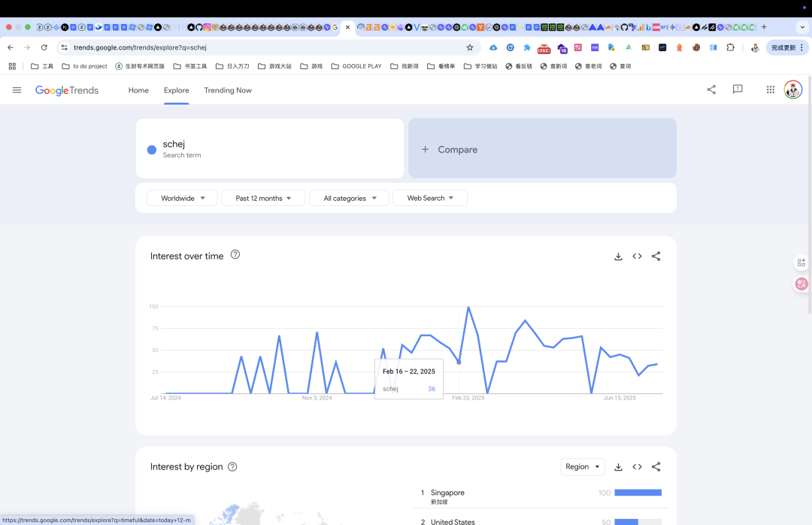The width and height of the screenshot is (812, 525).
Task: Switch to Trending Now tab
Action: pyautogui.click(x=228, y=90)
